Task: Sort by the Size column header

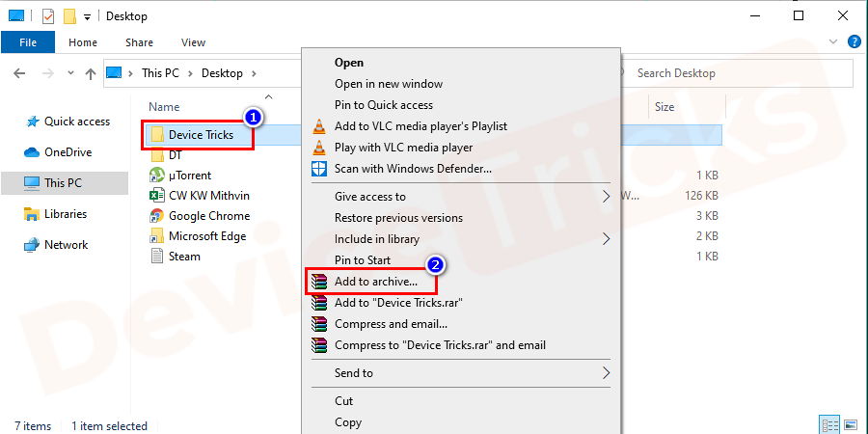Action: (665, 107)
